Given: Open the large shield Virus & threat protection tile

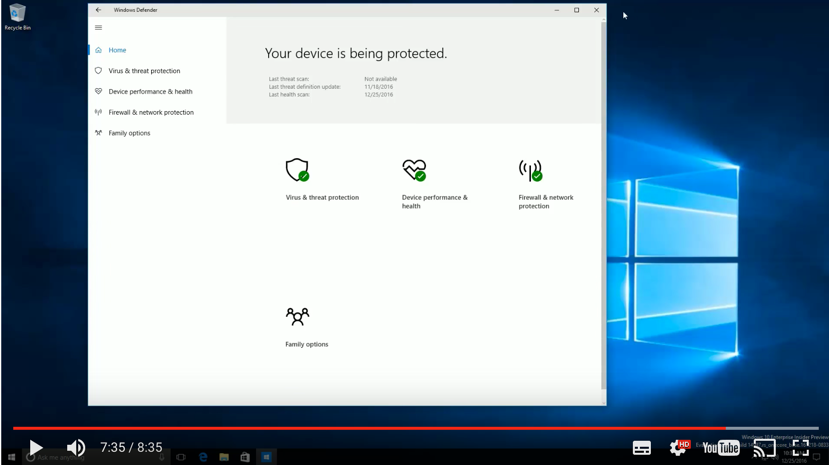Looking at the screenshot, I should pyautogui.click(x=297, y=170).
